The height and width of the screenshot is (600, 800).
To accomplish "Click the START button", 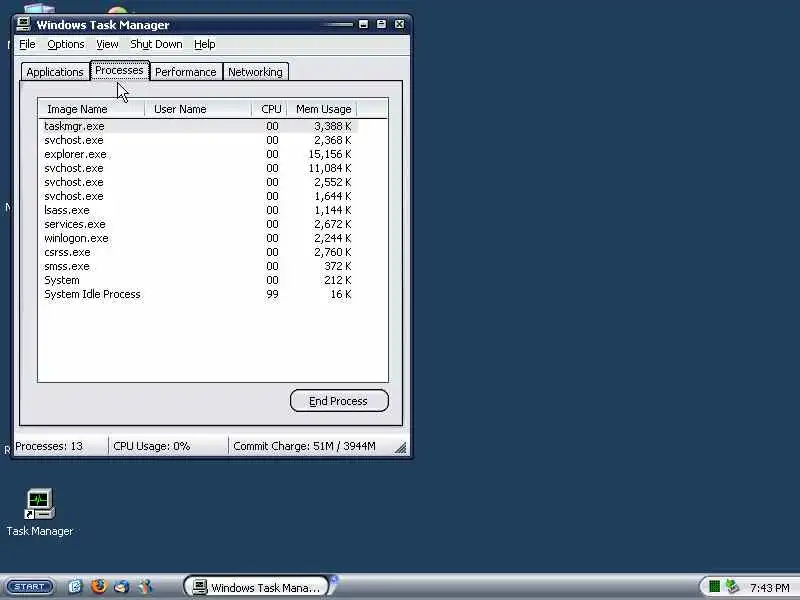I will (x=30, y=587).
